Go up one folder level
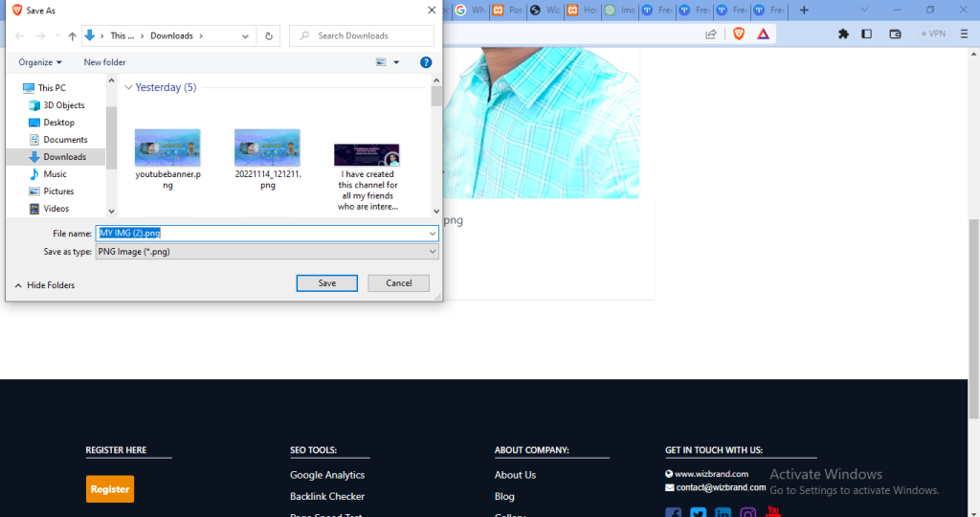 click(73, 36)
